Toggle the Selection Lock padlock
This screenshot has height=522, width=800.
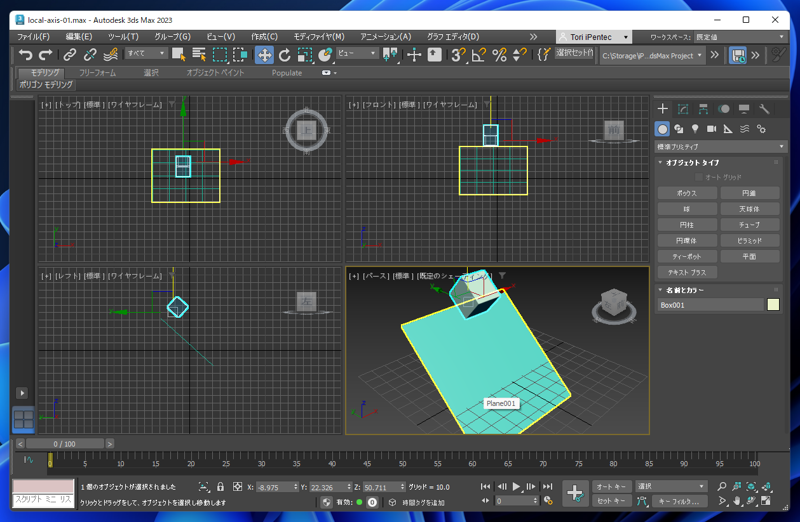pos(220,487)
